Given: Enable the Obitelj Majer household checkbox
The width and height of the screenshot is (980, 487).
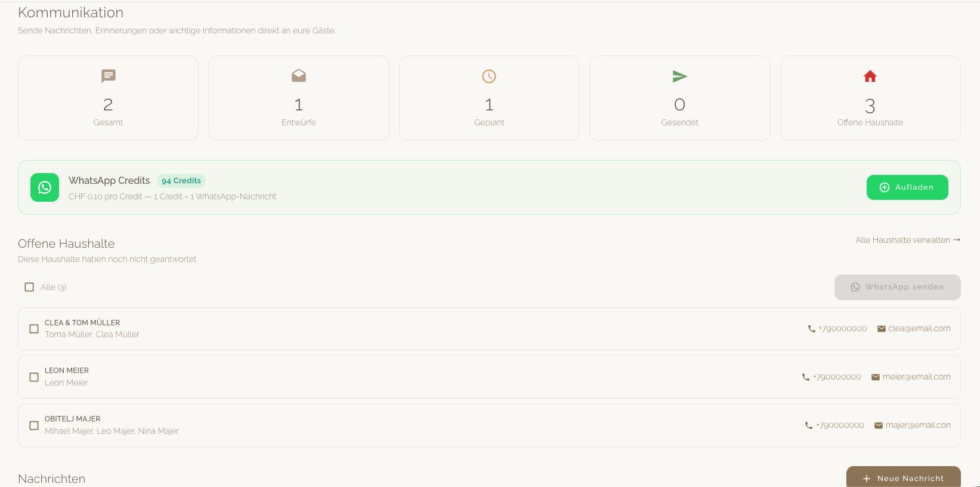Looking at the screenshot, I should [x=34, y=426].
